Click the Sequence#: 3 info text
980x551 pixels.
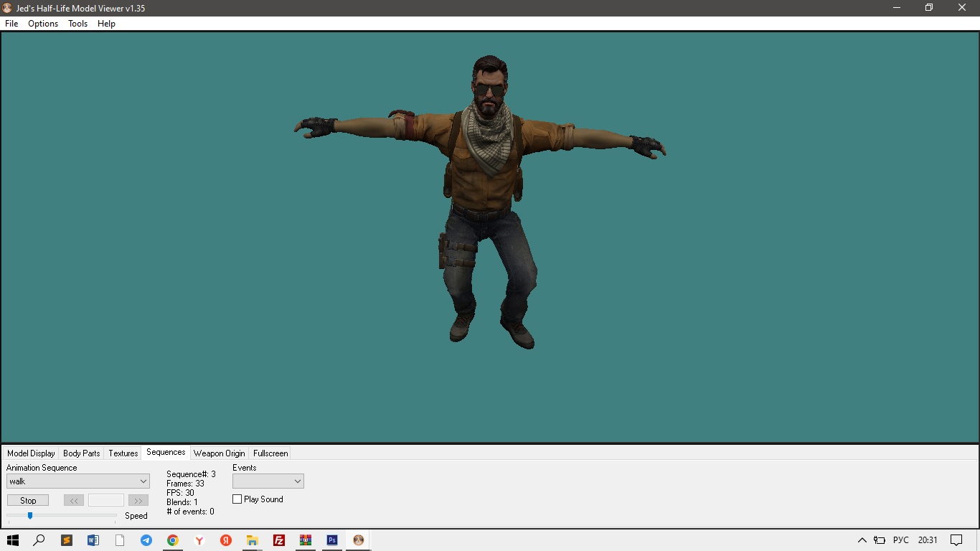point(191,474)
